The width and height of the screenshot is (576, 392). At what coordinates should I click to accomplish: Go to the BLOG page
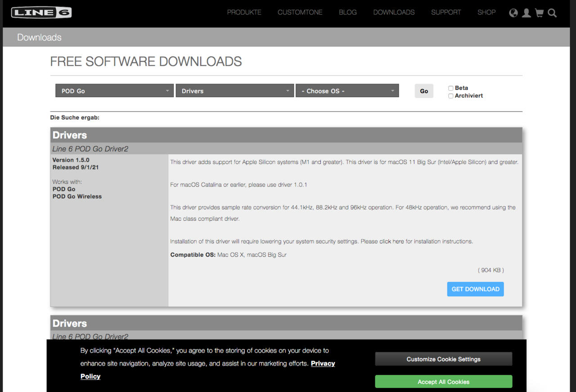point(348,12)
